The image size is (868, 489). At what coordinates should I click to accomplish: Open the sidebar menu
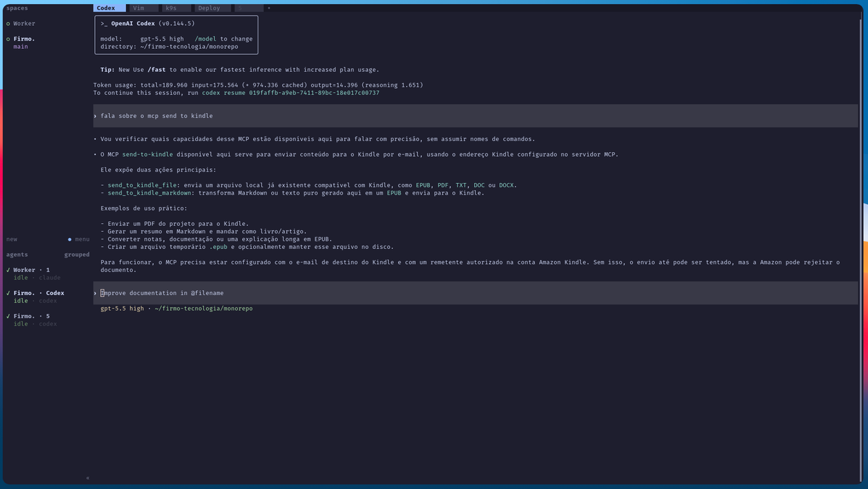point(82,239)
